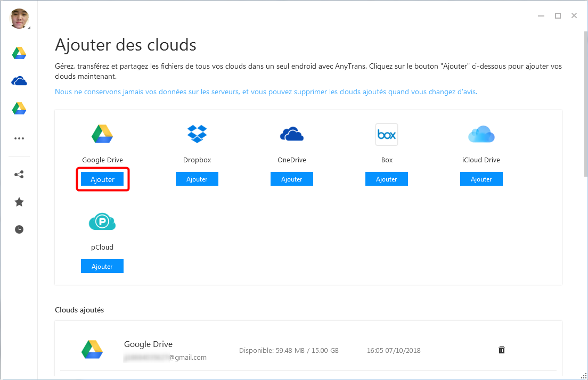Click the '16:05 07/10/2018' timestamp
This screenshot has height=380, width=588.
pos(394,350)
